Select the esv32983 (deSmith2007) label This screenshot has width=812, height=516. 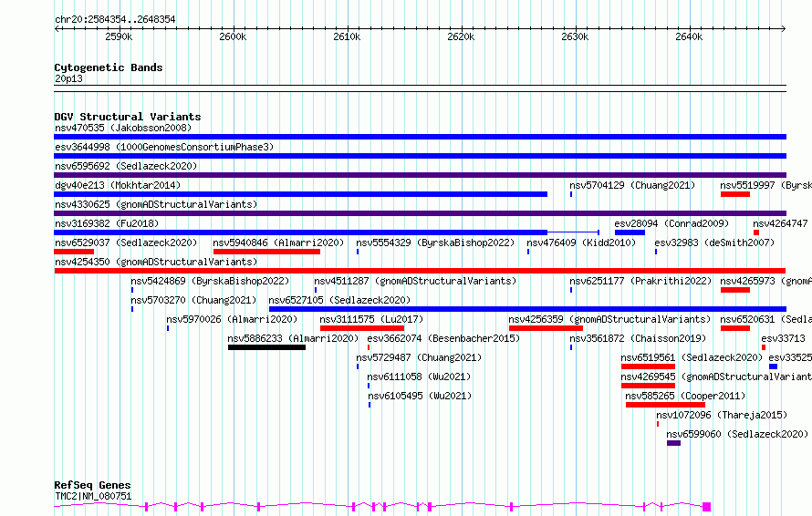click(714, 243)
